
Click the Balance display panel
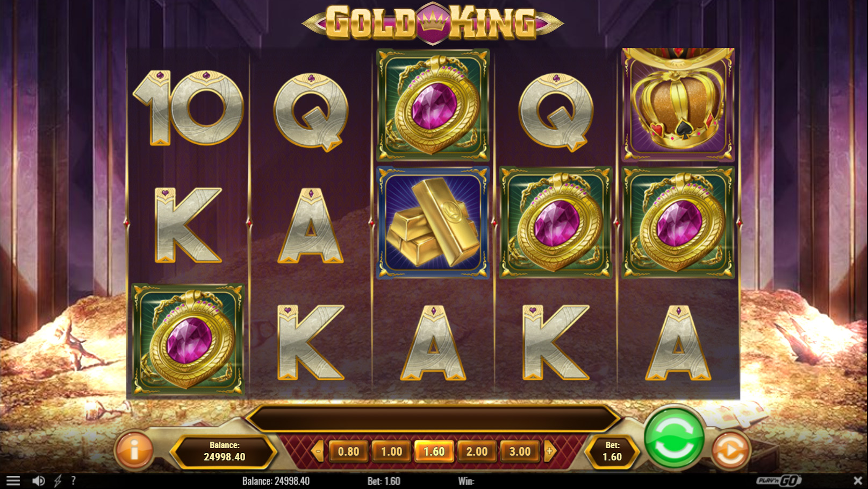click(x=224, y=451)
